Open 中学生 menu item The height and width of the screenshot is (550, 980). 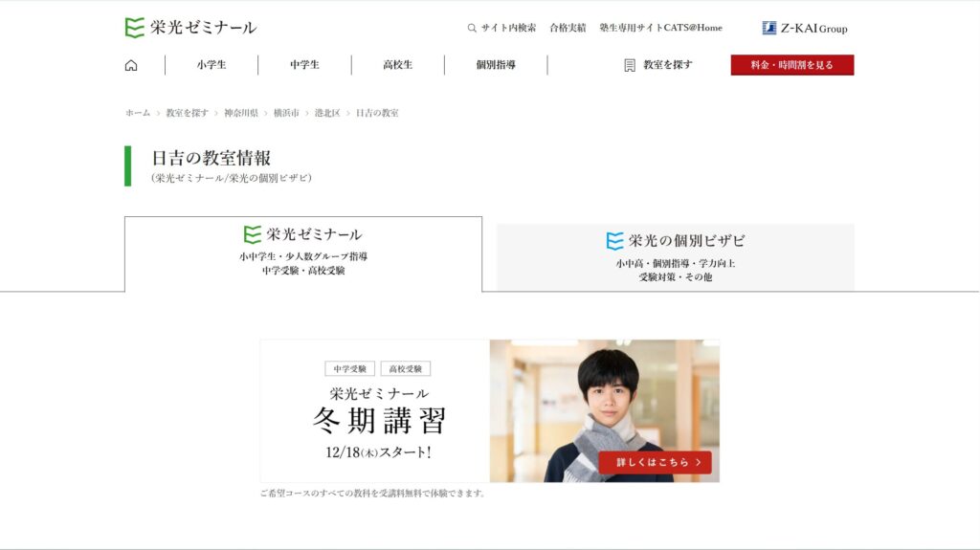(304, 64)
